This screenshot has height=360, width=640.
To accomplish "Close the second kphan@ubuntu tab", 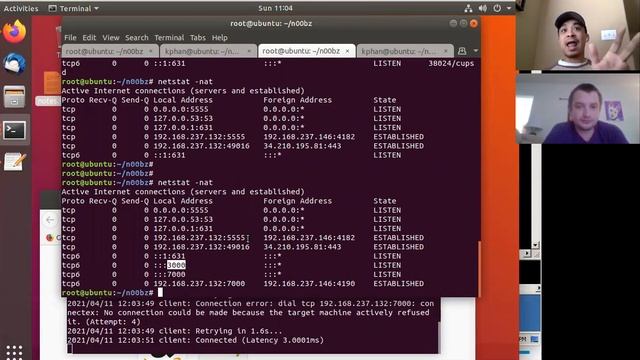I will point(249,51).
